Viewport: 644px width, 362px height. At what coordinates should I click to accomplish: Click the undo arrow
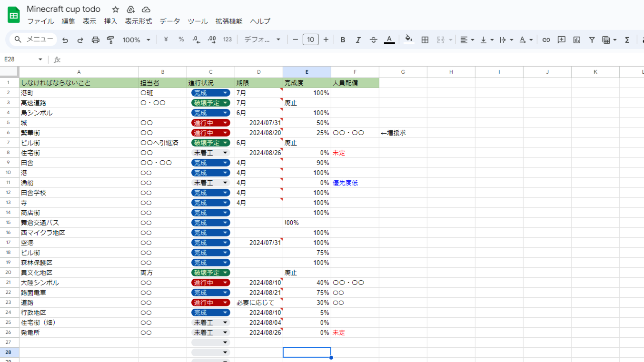click(x=65, y=40)
